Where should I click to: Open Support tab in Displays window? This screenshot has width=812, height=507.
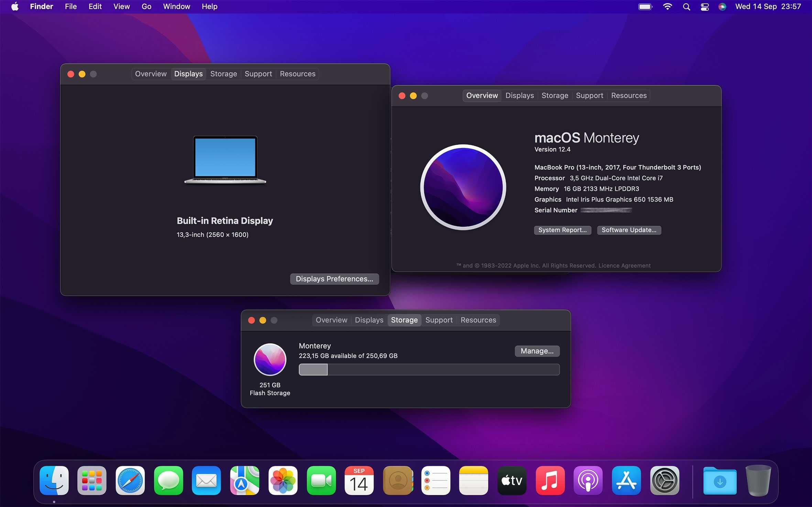258,74
